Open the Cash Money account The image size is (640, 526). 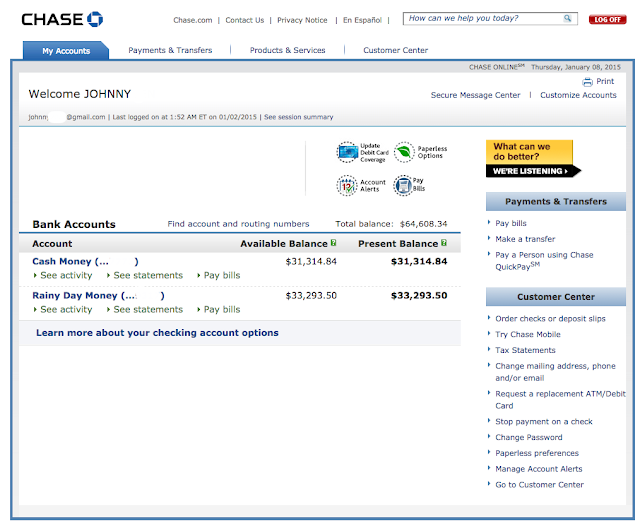coord(85,262)
